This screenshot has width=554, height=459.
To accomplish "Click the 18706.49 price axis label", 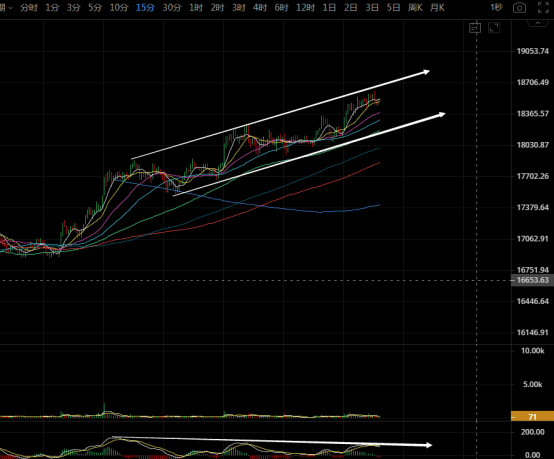I will pos(533,82).
